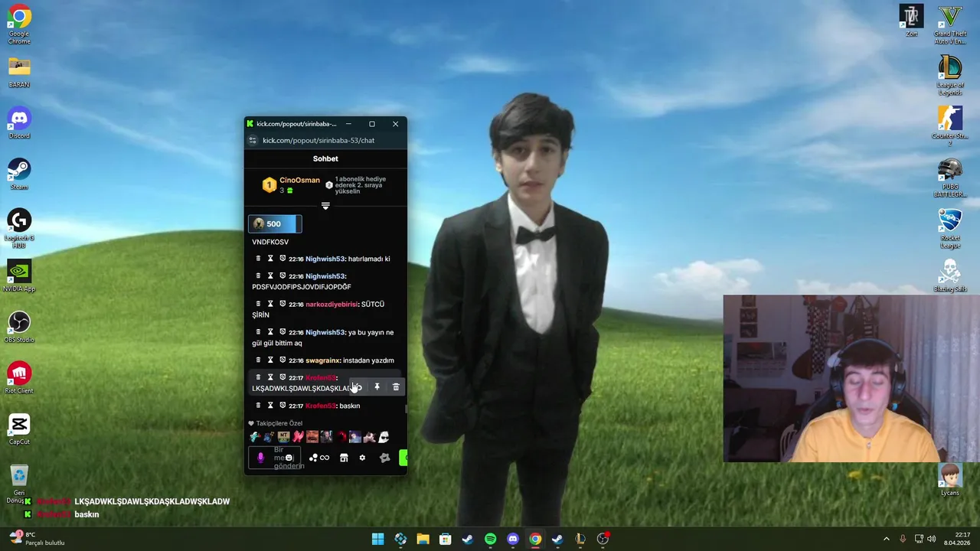Click the star badge icon beside settings
The height and width of the screenshot is (551, 980).
[x=384, y=458]
